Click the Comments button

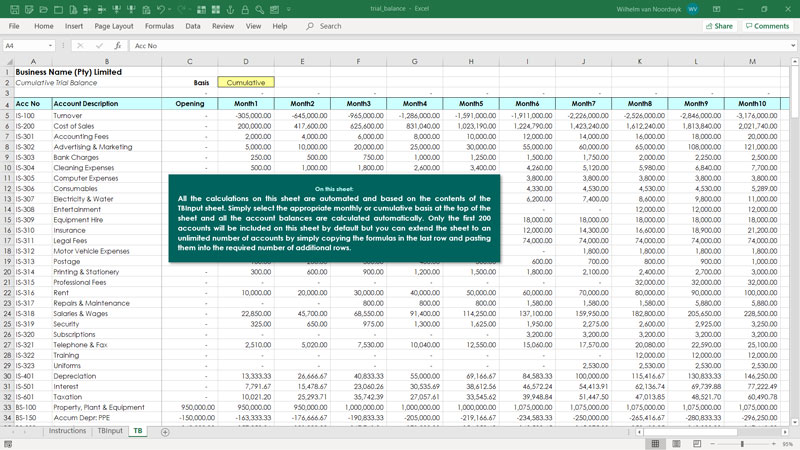767,26
